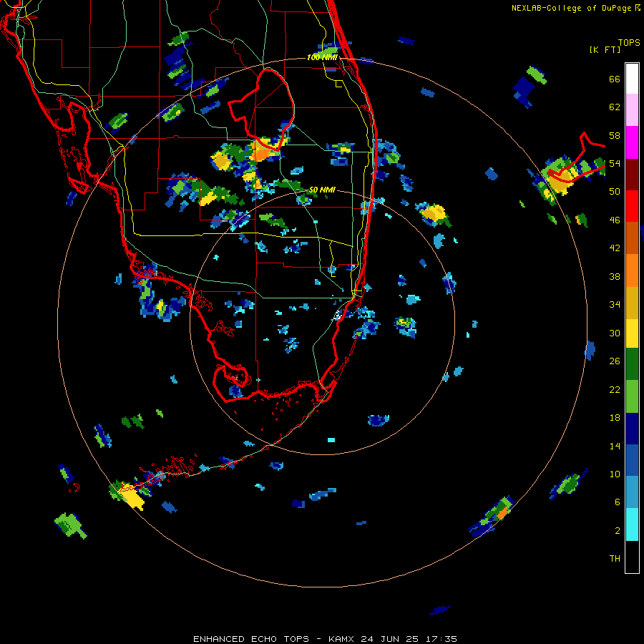Select the light orange legend band
The height and width of the screenshot is (644, 644).
[x=632, y=270]
